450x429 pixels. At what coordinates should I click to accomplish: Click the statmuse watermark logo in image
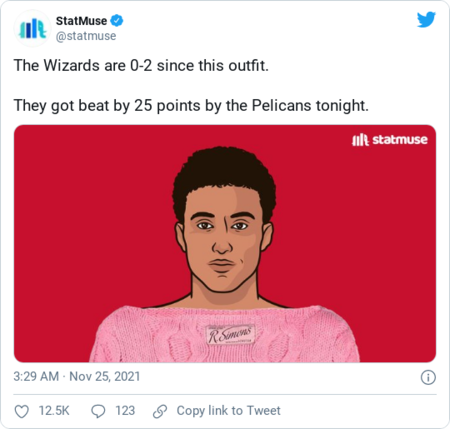tap(390, 140)
